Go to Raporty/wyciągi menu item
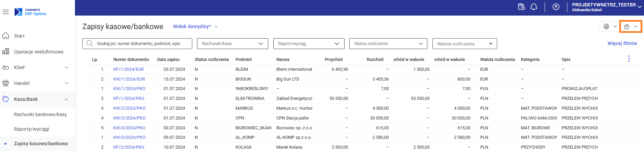 pyautogui.click(x=32, y=129)
